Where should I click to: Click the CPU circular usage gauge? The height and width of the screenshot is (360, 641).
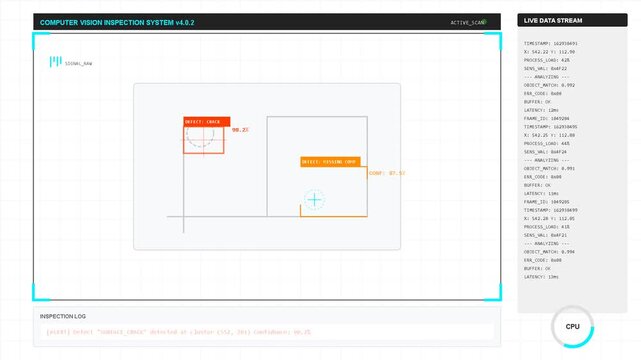pos(572,326)
